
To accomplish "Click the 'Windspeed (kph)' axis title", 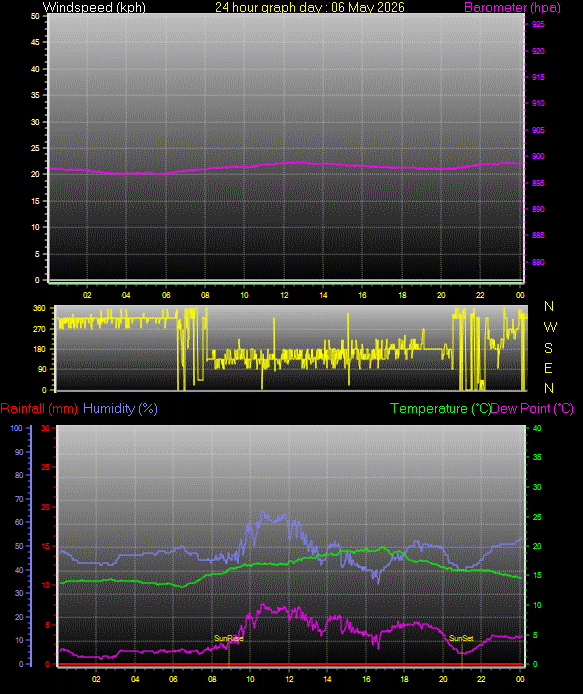I will click(x=94, y=7).
